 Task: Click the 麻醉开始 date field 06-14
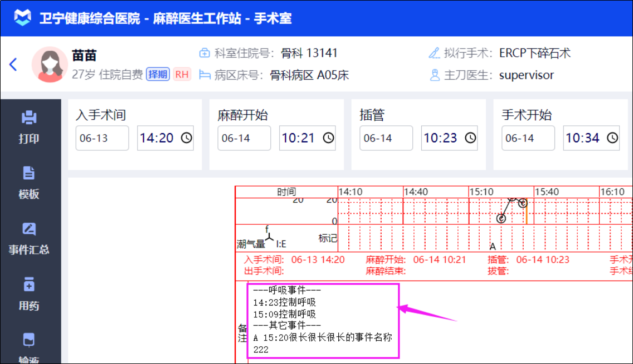(x=244, y=138)
